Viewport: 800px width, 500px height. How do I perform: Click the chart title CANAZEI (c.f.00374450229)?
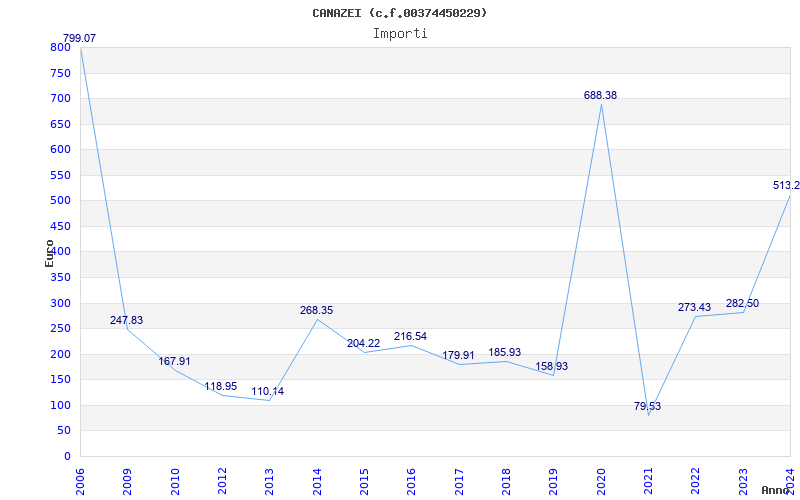pos(399,13)
